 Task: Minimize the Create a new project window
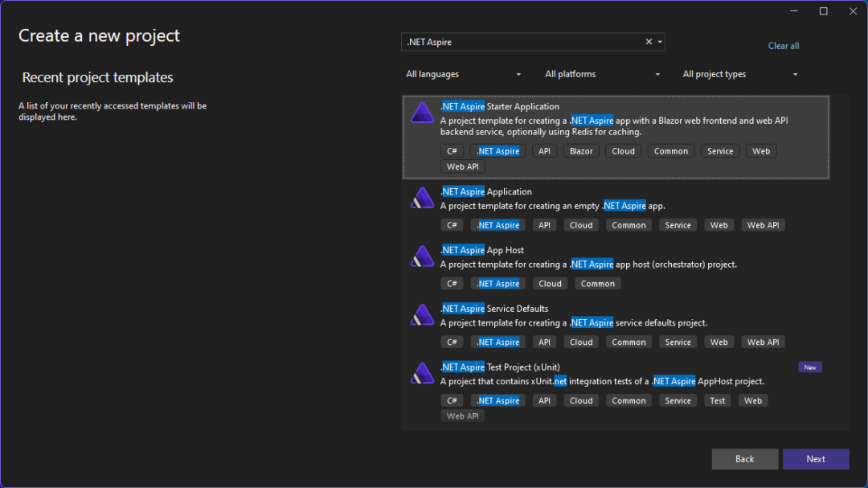tap(794, 11)
